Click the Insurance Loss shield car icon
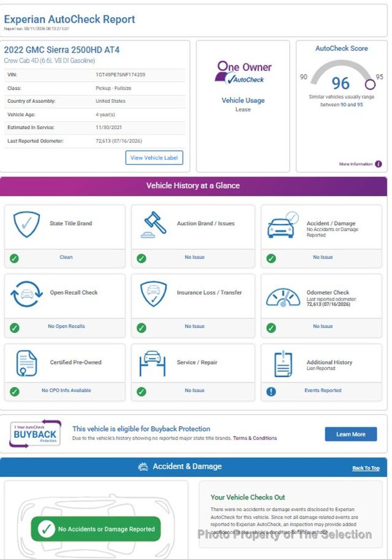 [x=153, y=294]
